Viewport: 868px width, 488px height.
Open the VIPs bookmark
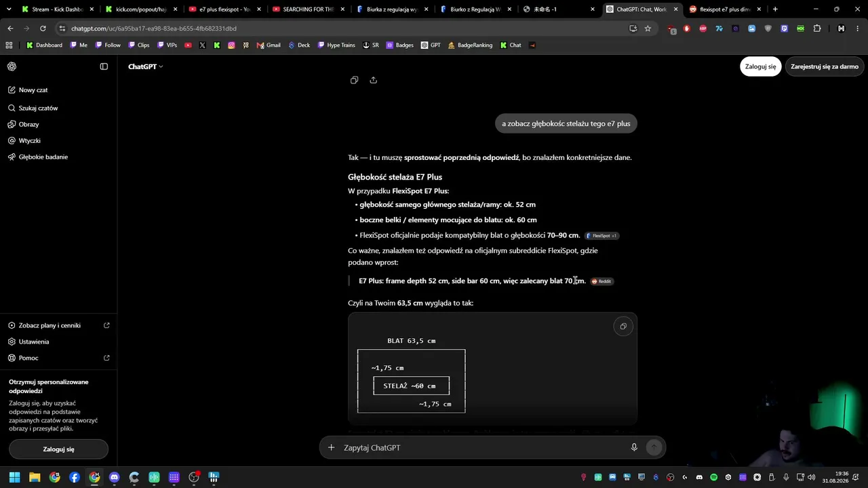click(x=167, y=45)
